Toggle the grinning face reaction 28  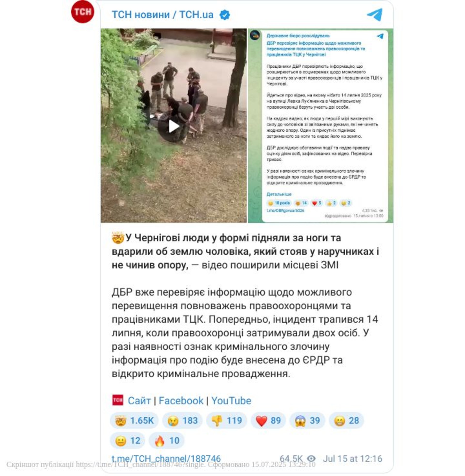pos(346,420)
